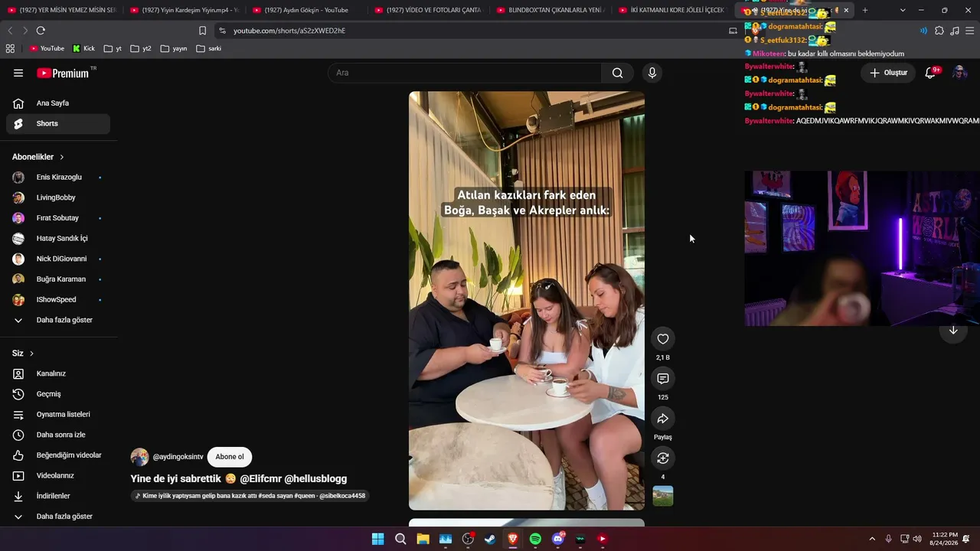Open a new browser tab

click(865, 10)
